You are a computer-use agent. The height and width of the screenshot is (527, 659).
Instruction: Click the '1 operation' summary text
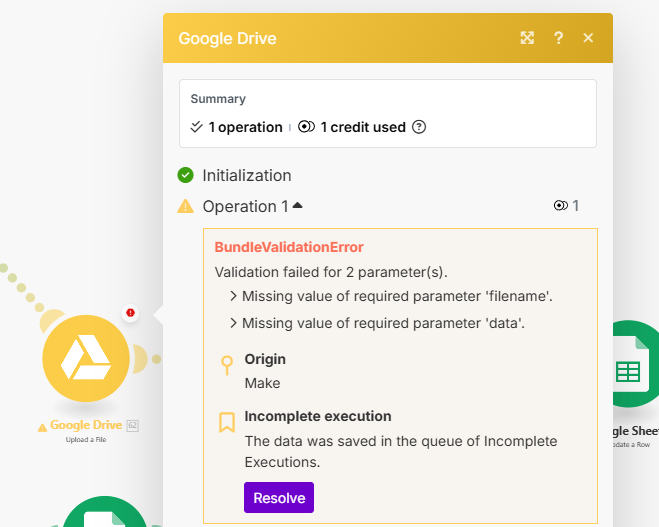click(x=245, y=127)
